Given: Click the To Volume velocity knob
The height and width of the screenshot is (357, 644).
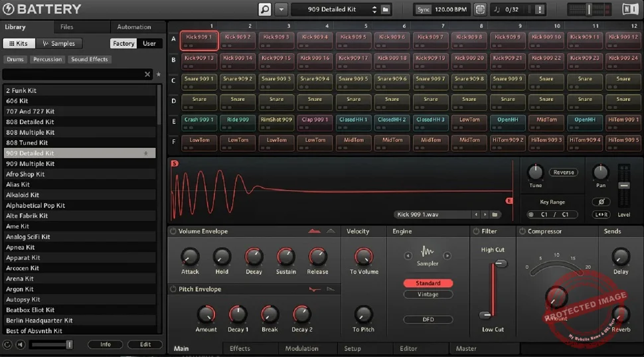Looking at the screenshot, I should pyautogui.click(x=363, y=257).
